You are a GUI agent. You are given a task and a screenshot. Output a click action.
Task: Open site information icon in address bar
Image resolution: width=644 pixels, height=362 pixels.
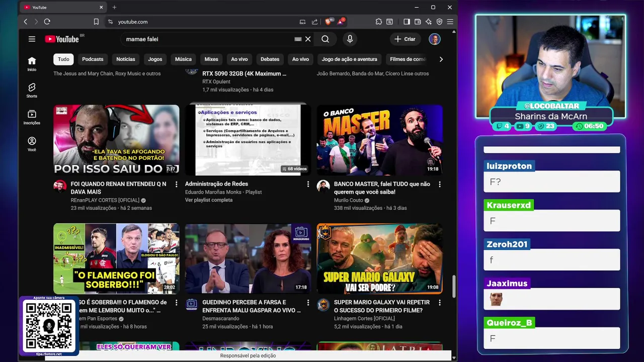coord(110,22)
